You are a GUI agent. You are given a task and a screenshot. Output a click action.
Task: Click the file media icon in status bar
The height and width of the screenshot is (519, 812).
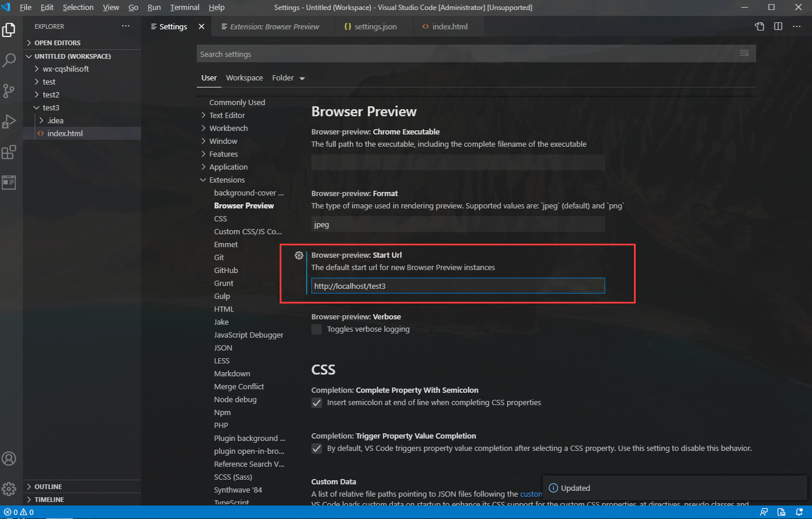pyautogui.click(x=781, y=512)
